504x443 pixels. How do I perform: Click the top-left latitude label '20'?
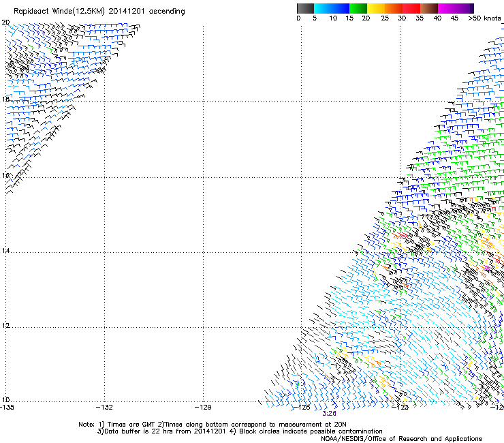(x=5, y=22)
